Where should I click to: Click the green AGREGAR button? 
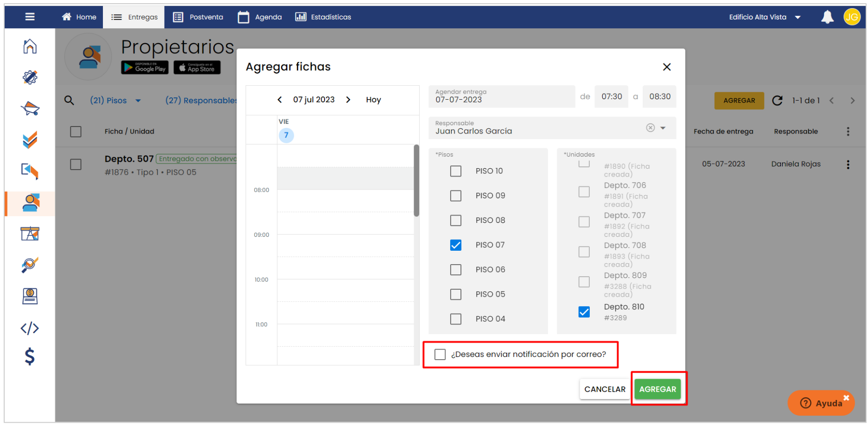pyautogui.click(x=657, y=389)
